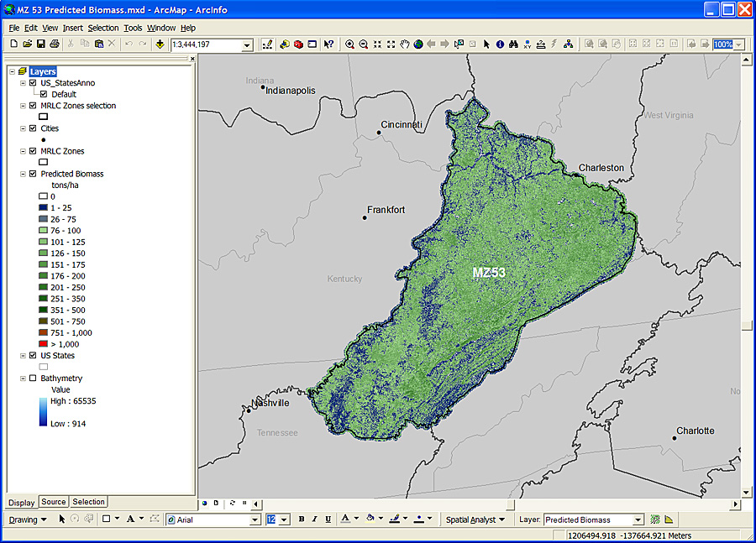Switch to the Source tab

[54, 502]
